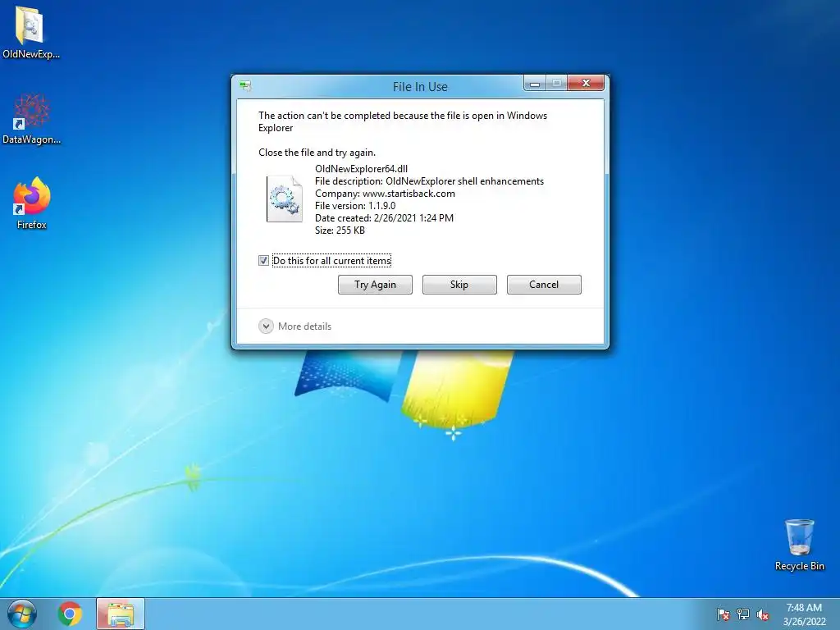Open the Windows Start menu orb
The width and height of the screenshot is (840, 630).
point(22,614)
